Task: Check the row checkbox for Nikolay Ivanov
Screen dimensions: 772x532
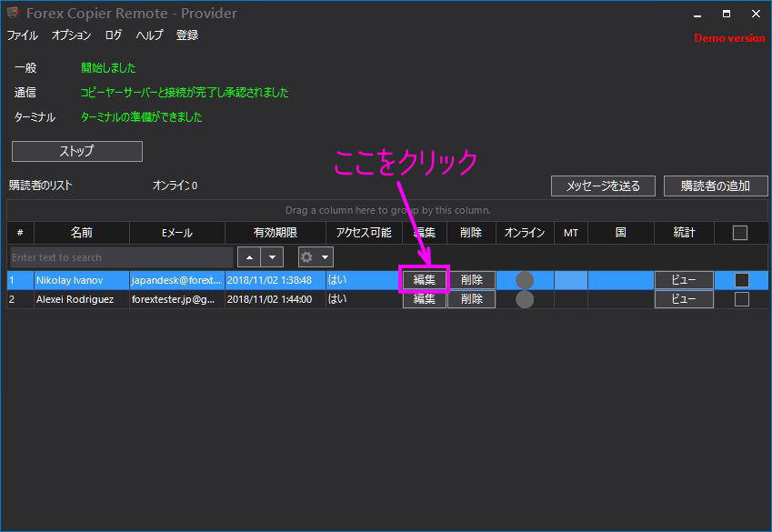Action: 741,280
